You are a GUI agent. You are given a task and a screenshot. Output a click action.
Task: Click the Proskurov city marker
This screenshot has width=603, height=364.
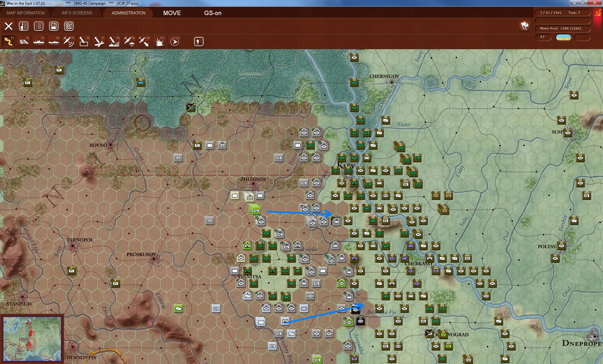point(154,259)
